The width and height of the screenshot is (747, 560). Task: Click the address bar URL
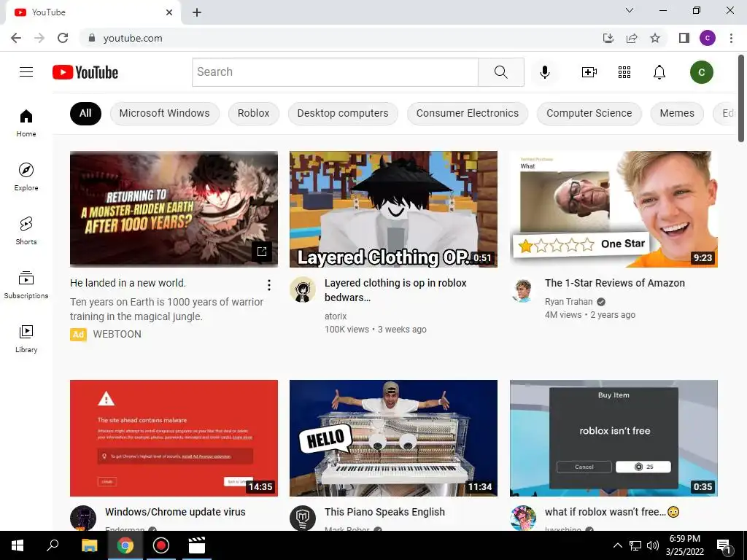click(133, 38)
